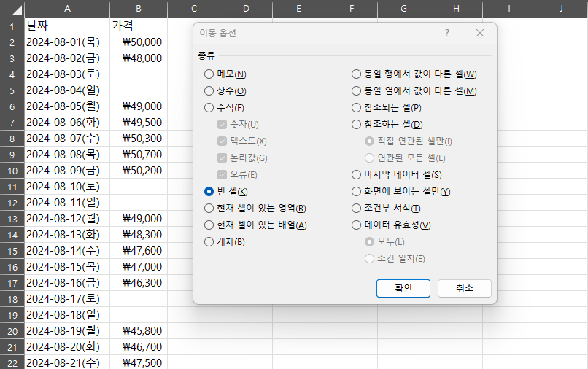The image size is (588, 369).
Task: Toggle the 오류(E) checkbox
Action: point(237,175)
